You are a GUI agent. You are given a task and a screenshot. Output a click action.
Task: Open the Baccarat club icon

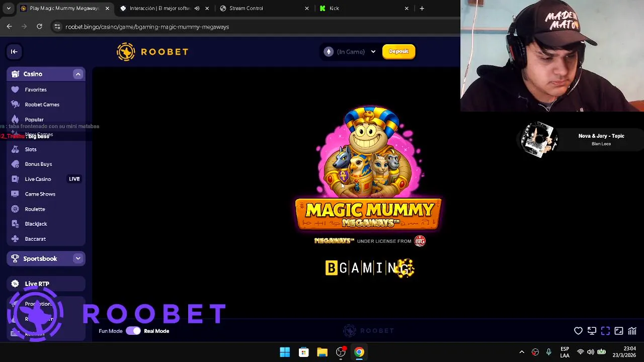pyautogui.click(x=15, y=239)
